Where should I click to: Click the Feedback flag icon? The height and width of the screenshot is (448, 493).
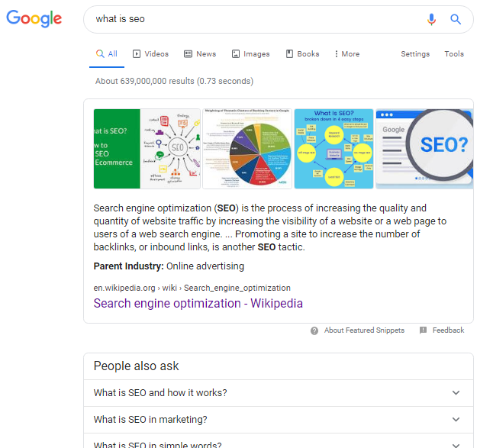[423, 330]
